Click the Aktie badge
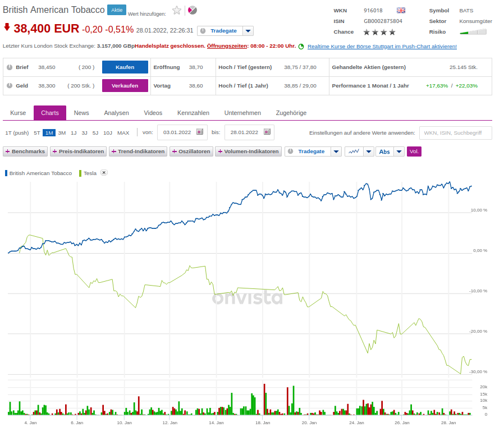The width and height of the screenshot is (504, 427). point(117,10)
